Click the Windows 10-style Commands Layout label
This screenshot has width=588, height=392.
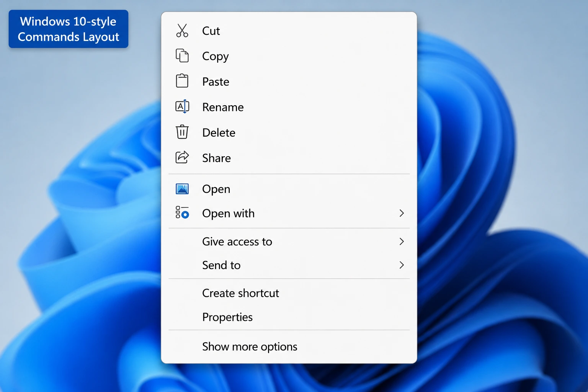tap(69, 29)
